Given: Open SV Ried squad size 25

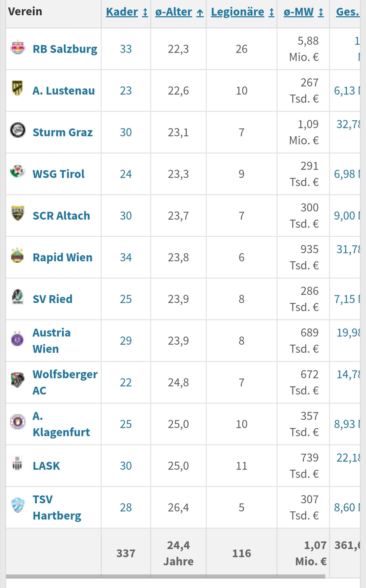Looking at the screenshot, I should tap(126, 299).
